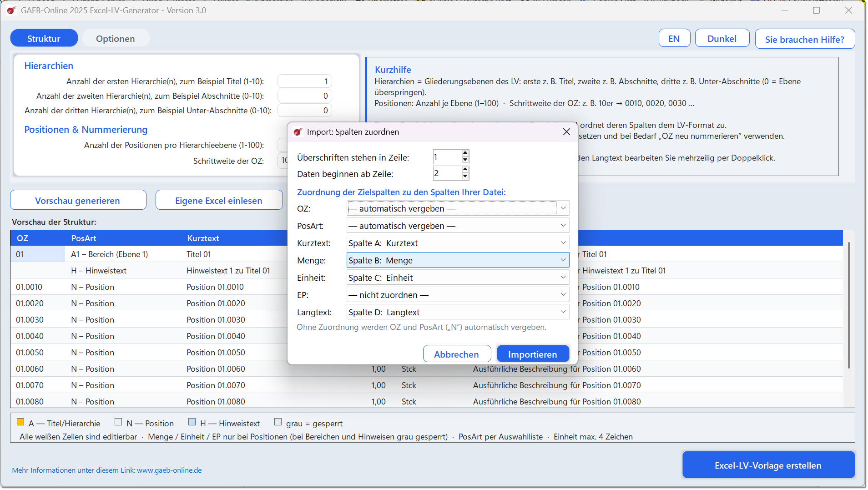
Task: Click main window GAEB-Online logo icon
Action: click(12, 10)
